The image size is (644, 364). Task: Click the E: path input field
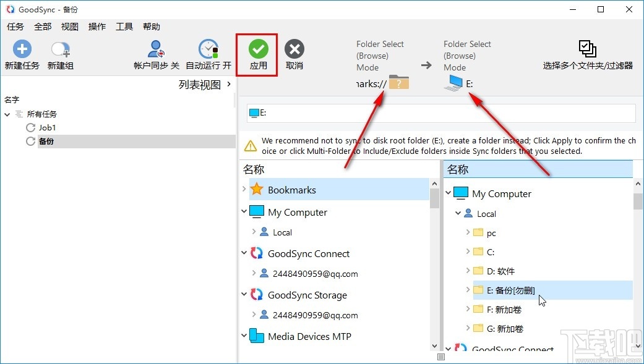tap(440, 113)
